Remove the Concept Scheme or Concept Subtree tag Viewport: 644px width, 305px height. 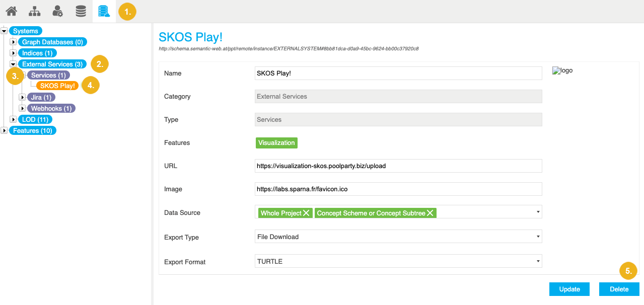[x=430, y=213]
